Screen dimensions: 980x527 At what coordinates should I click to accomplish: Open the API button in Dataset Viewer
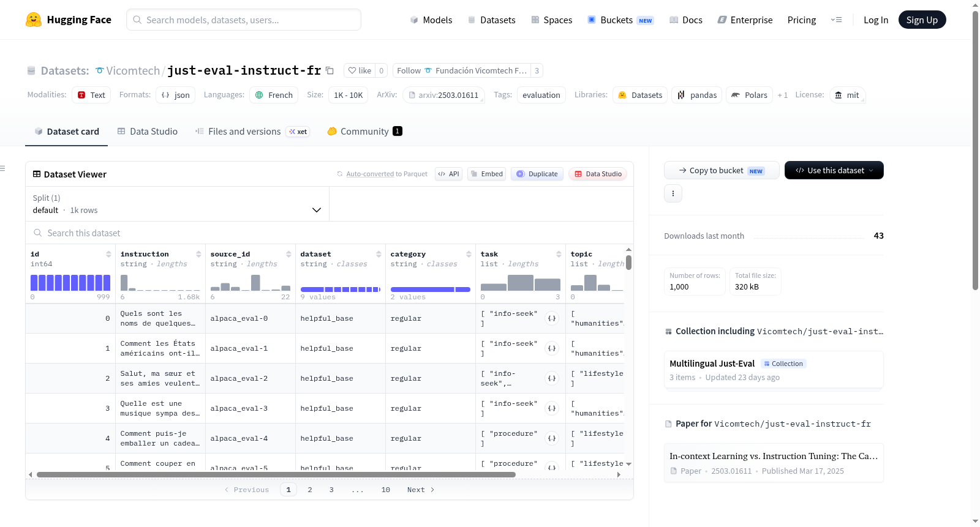(448, 174)
